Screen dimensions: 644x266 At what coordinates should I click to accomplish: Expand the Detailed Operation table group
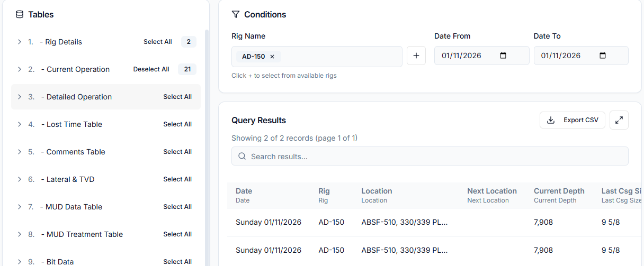[x=20, y=97]
